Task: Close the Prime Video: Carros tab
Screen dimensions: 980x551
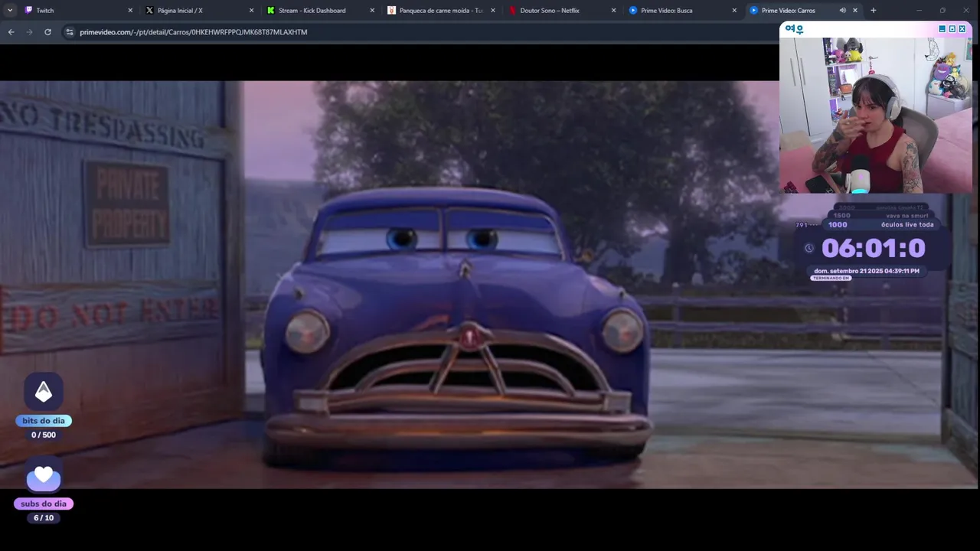Action: 855,11
